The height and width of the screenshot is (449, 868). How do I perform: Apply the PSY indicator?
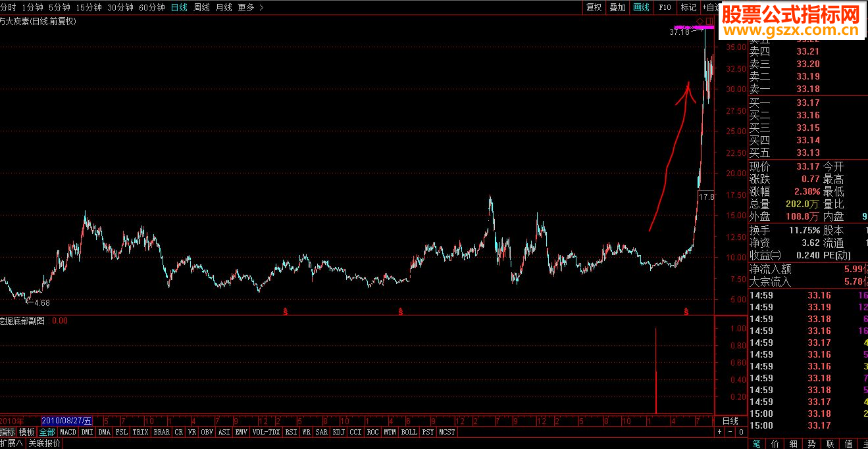428,432
